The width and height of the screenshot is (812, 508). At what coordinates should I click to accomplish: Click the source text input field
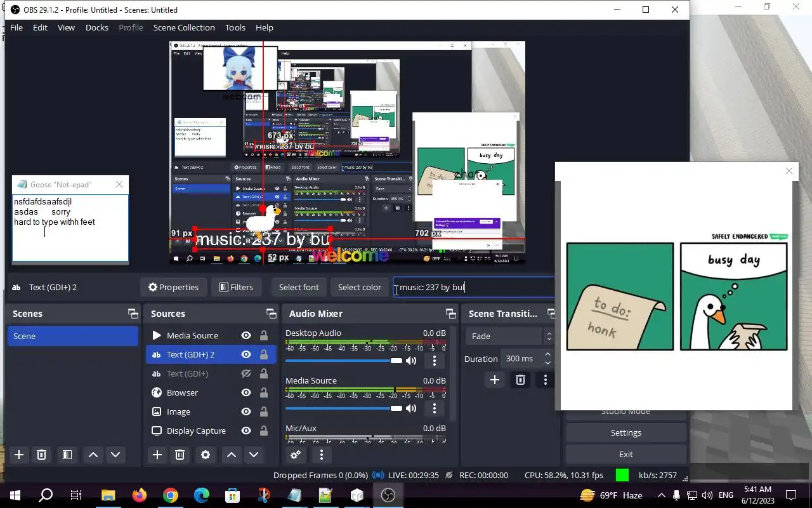click(x=474, y=287)
